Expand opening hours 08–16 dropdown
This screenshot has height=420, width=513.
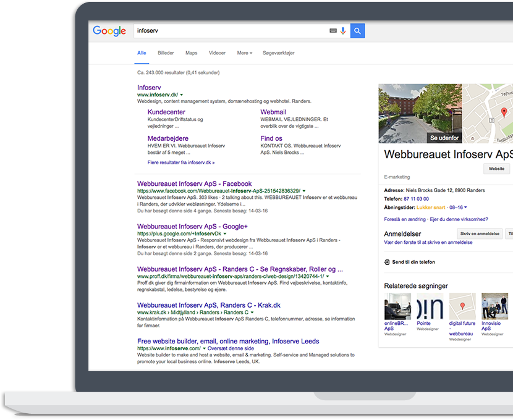click(x=458, y=208)
